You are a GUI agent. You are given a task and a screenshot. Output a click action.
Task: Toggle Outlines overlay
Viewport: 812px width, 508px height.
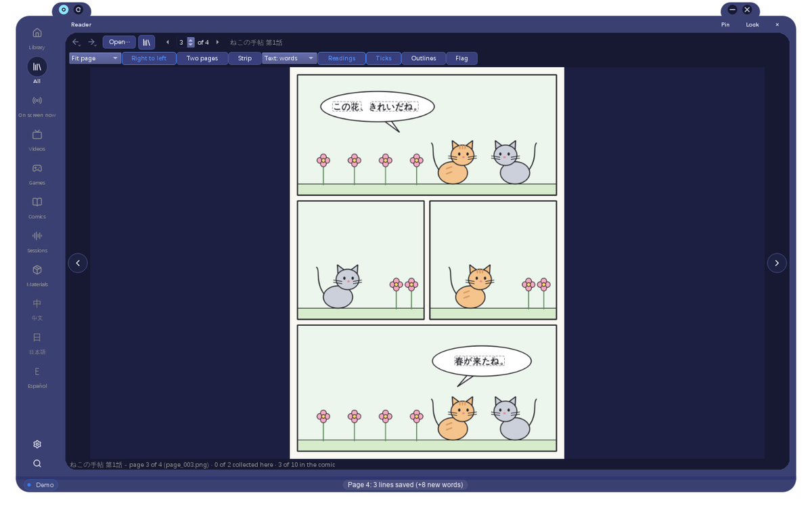[424, 58]
